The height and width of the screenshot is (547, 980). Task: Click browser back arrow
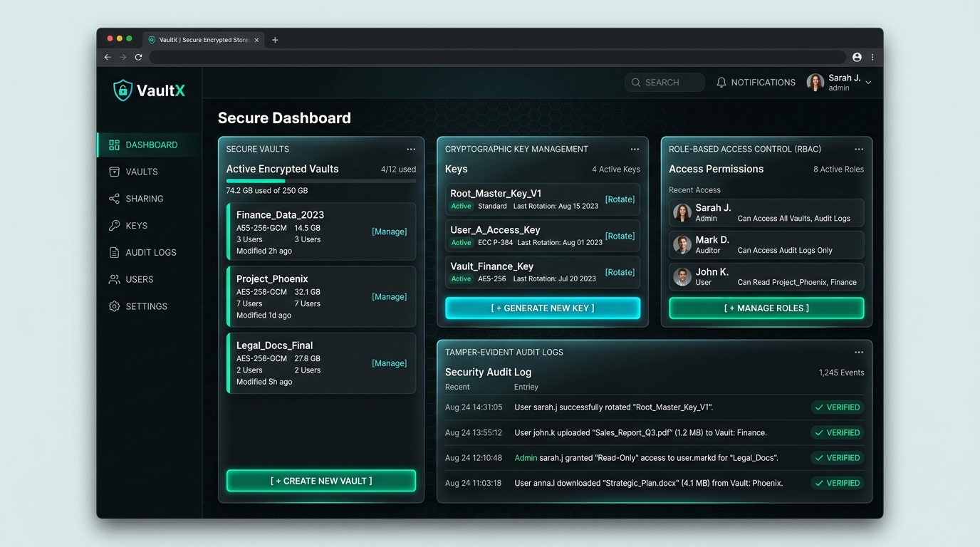click(108, 57)
